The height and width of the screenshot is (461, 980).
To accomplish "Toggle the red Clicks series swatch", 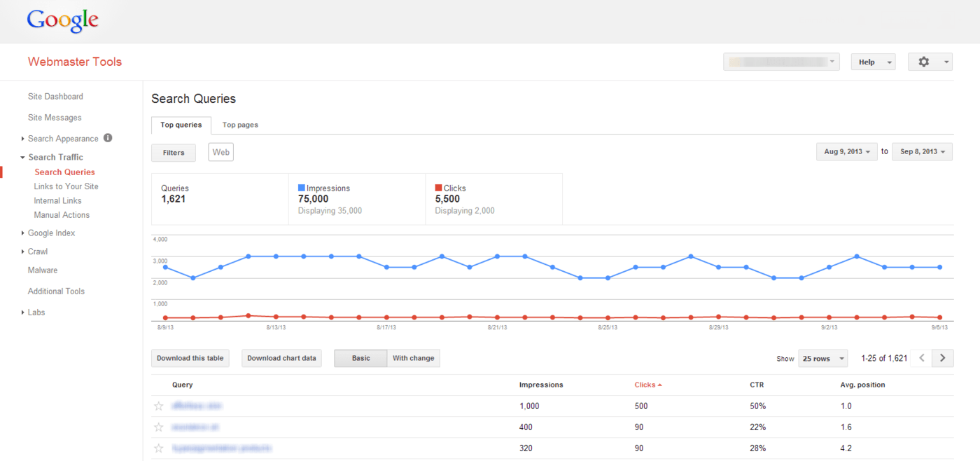I will (x=439, y=188).
